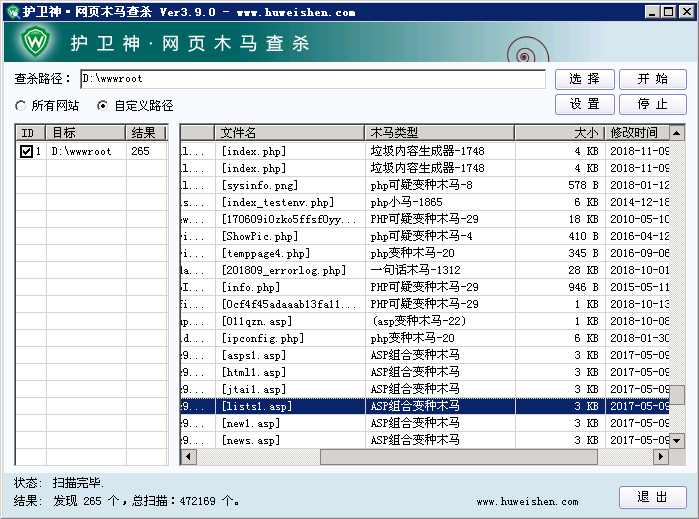
Task: Click the results list scroll up arrow
Action: (x=677, y=133)
